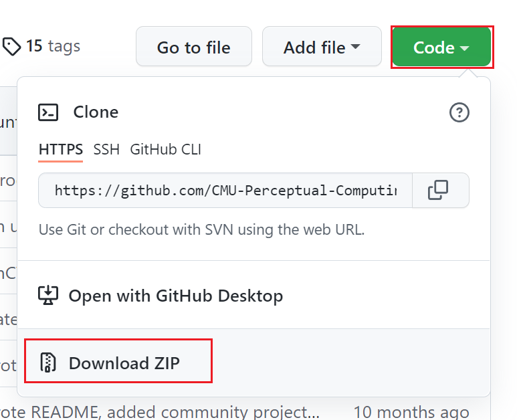Select the HTTPS clone tab
Screen dimensions: 517x420
61,149
